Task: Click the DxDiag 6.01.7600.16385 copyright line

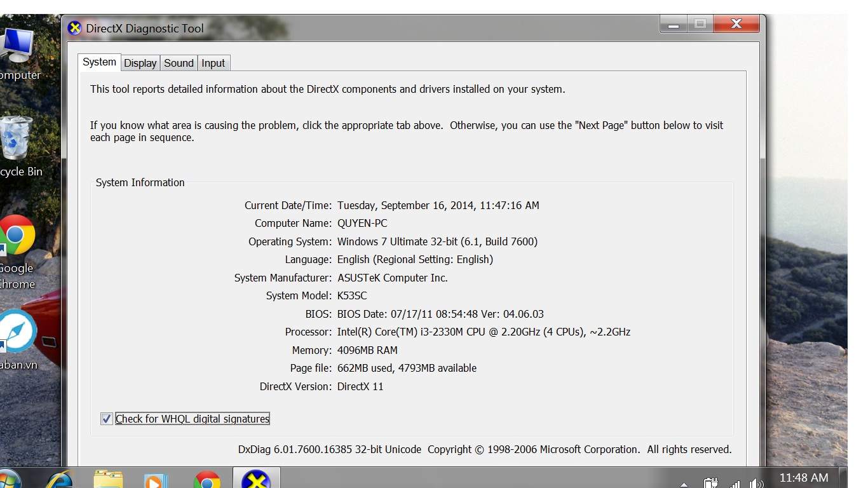Action: 485,449
